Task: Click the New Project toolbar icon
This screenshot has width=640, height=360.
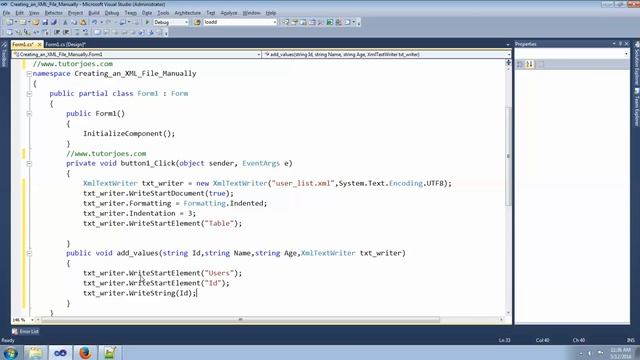Action: (9, 22)
